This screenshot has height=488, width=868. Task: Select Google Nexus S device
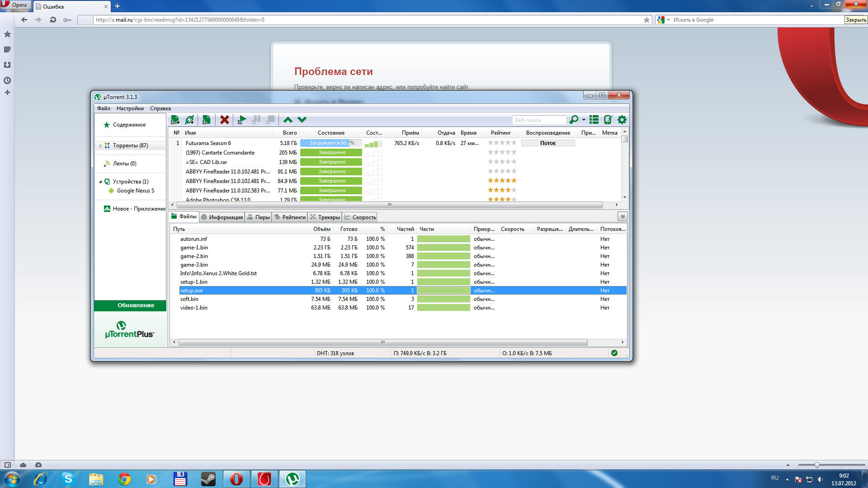tap(135, 191)
